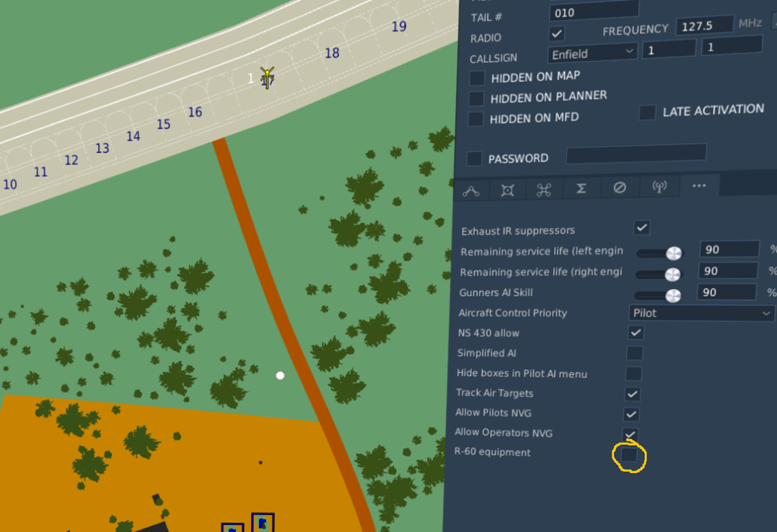Click the FREQUENCY 127.5 field
The width and height of the screenshot is (777, 532).
point(704,26)
